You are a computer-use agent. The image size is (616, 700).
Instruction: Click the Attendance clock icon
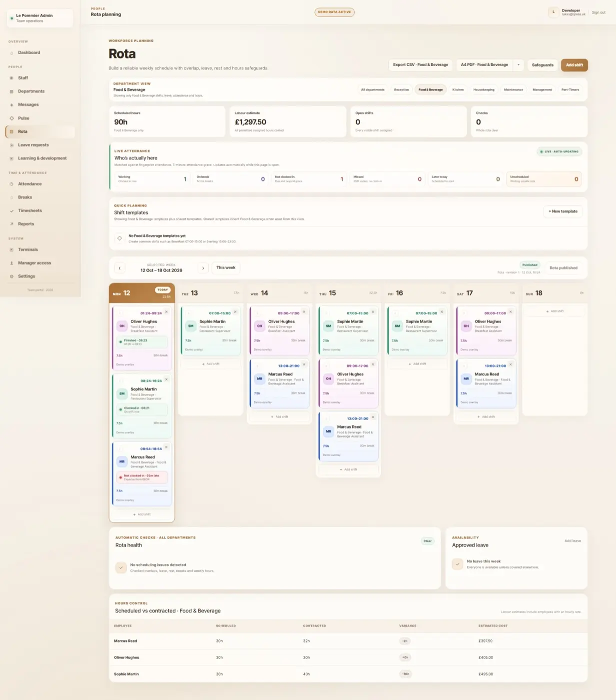pyautogui.click(x=11, y=184)
